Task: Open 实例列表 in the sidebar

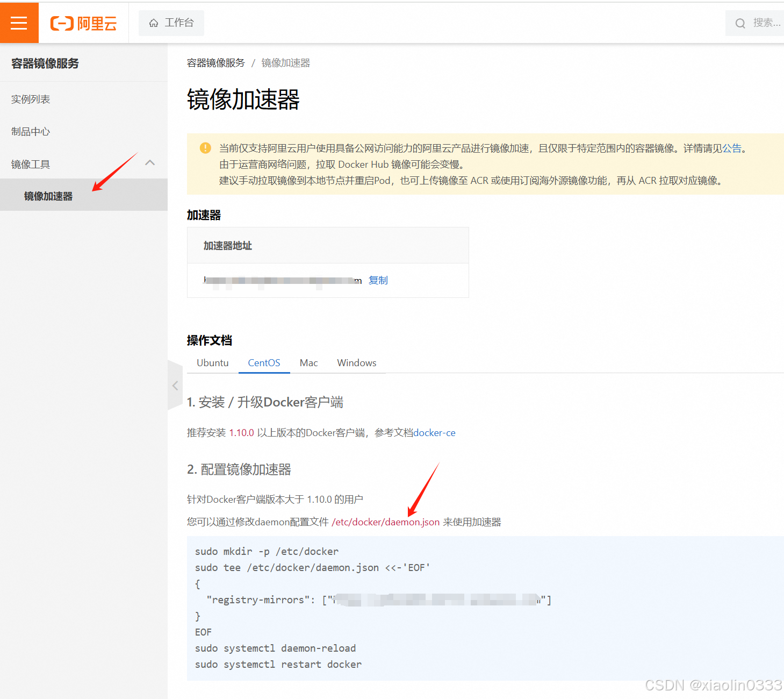Action: (x=31, y=99)
